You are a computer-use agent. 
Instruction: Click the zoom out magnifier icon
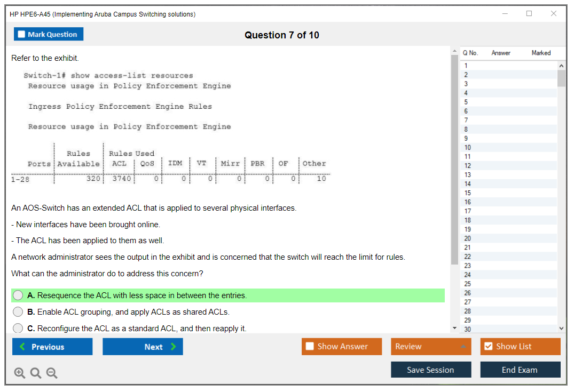(x=52, y=373)
